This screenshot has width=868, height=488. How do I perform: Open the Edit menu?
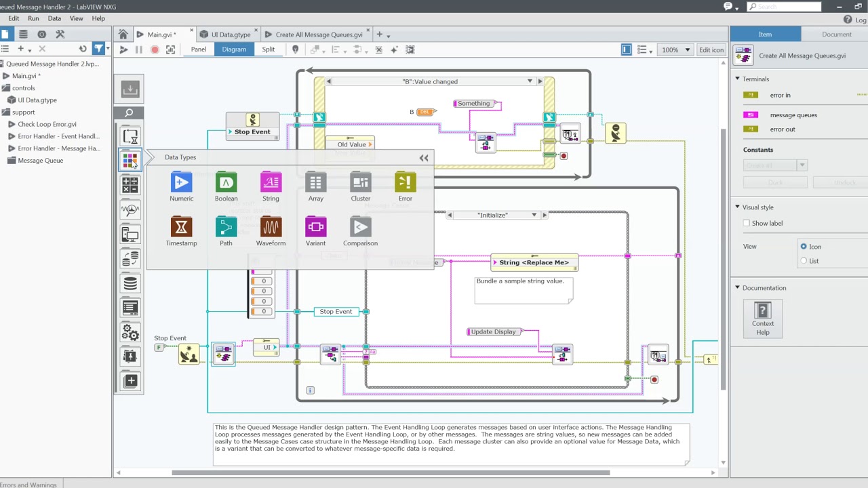pyautogui.click(x=14, y=18)
